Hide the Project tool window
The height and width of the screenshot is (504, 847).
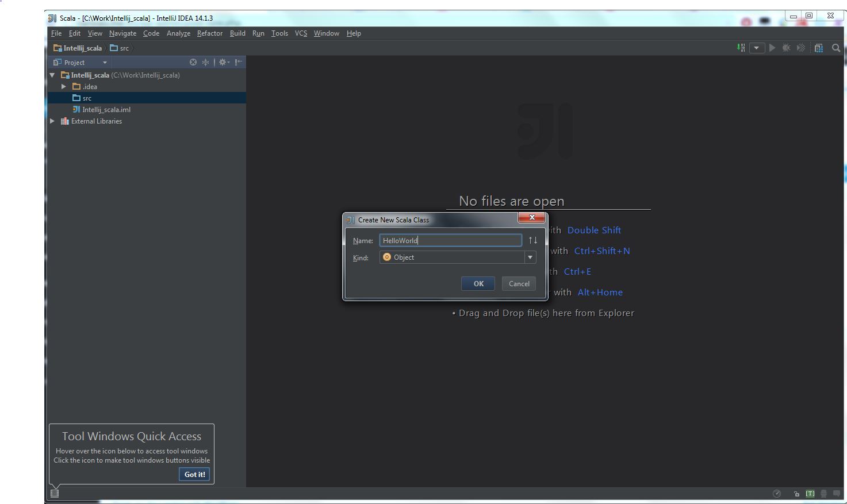click(x=239, y=62)
